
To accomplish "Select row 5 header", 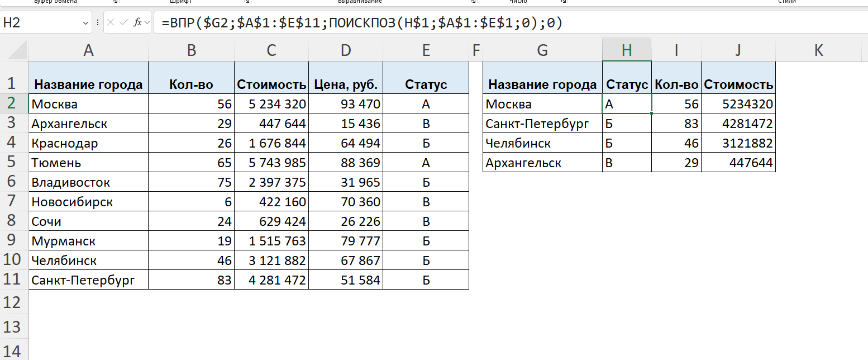I will click(14, 162).
